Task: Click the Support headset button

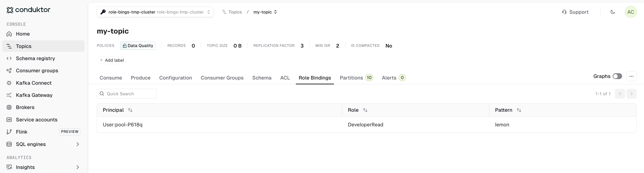Action: 575,12
